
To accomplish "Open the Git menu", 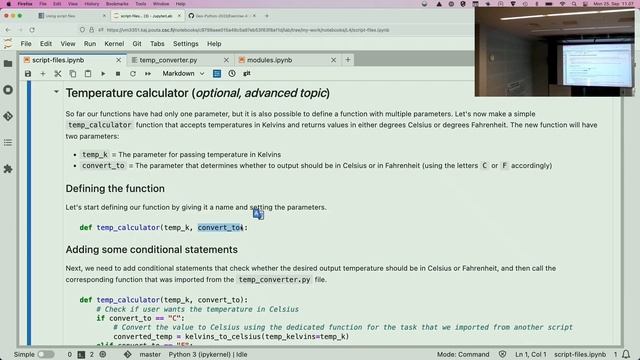I will click(x=137, y=44).
